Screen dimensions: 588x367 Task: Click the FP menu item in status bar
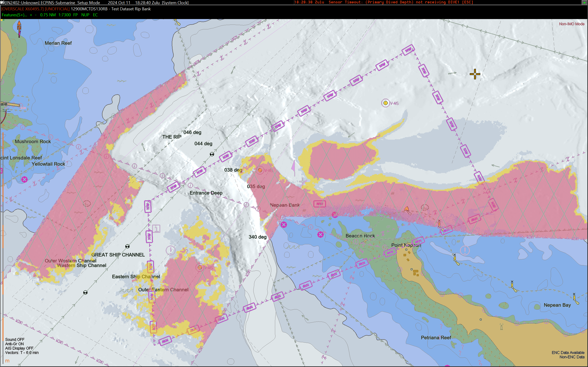click(x=75, y=15)
